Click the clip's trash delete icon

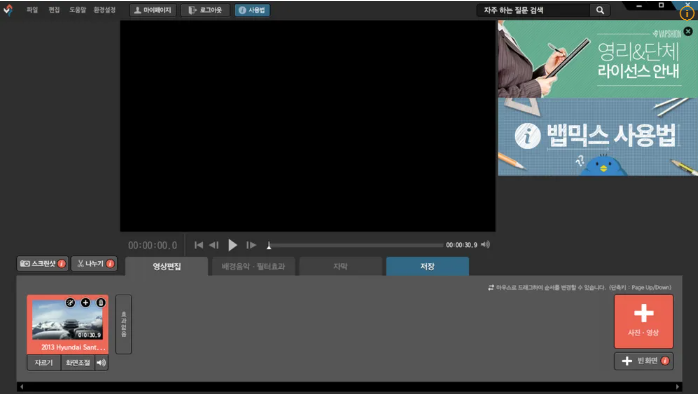[x=101, y=303]
